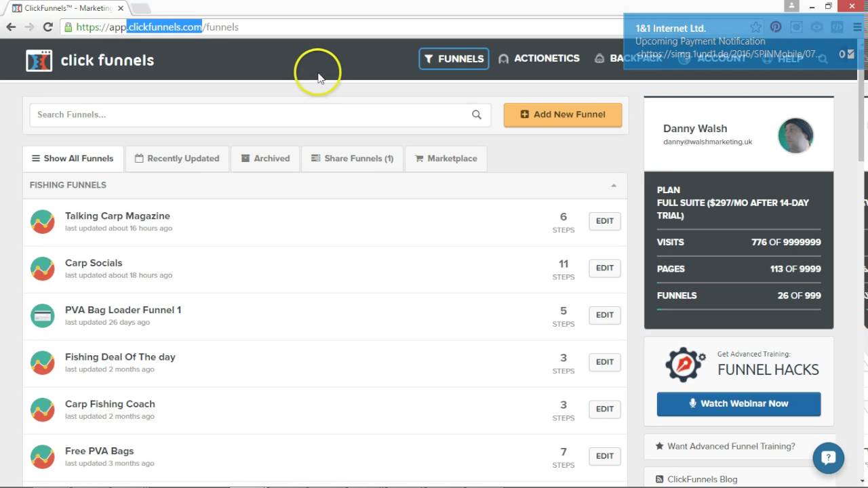Screen dimensions: 868x488
Task: Open Carp Fishing Coach funnel name
Action: pyautogui.click(x=110, y=404)
